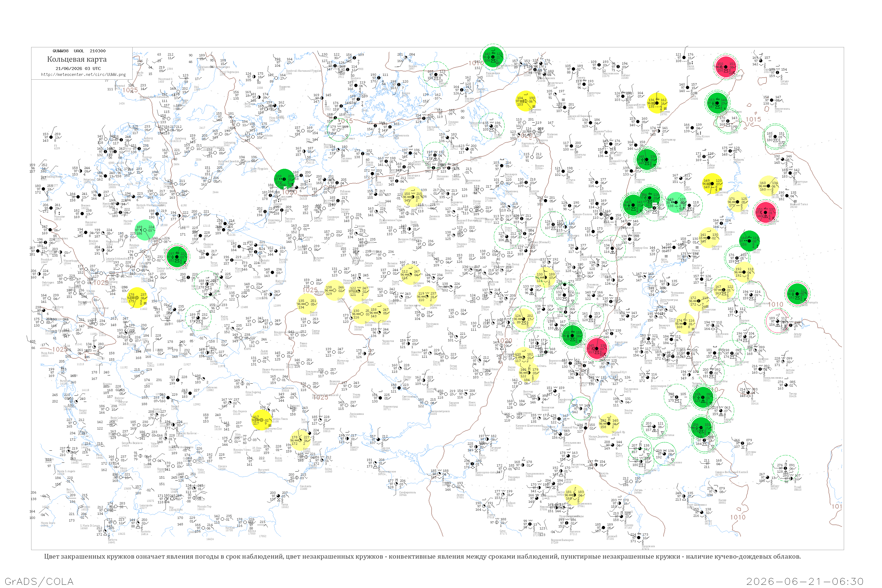Click the station label "Sauda 1424"

click(140, 74)
